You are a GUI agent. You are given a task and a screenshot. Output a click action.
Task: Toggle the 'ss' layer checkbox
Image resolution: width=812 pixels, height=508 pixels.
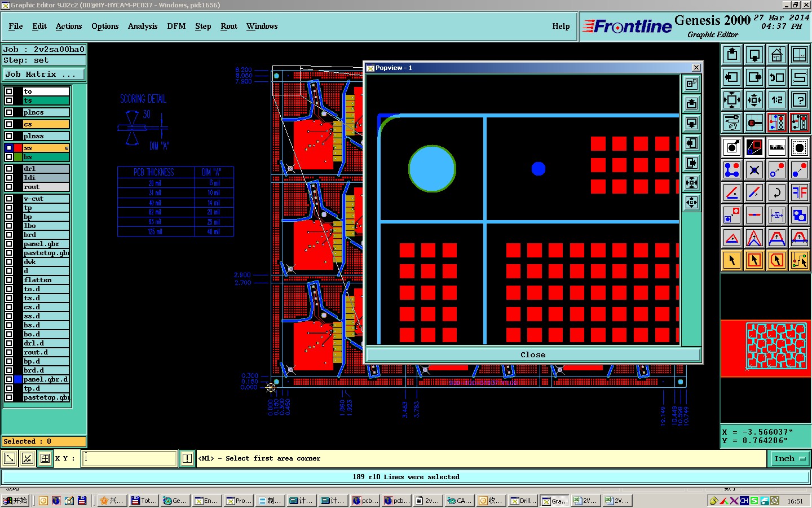pos(9,148)
